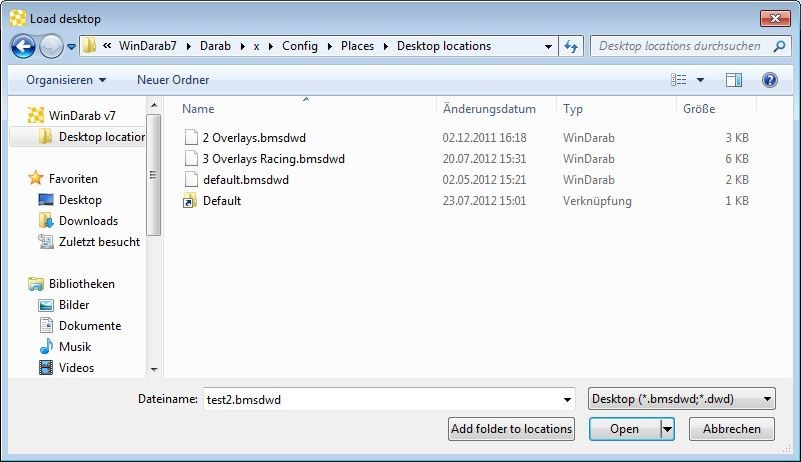The width and height of the screenshot is (801, 462).
Task: Click the file icon of 3 Overlays Racing.bmsdwd
Action: pyautogui.click(x=191, y=158)
